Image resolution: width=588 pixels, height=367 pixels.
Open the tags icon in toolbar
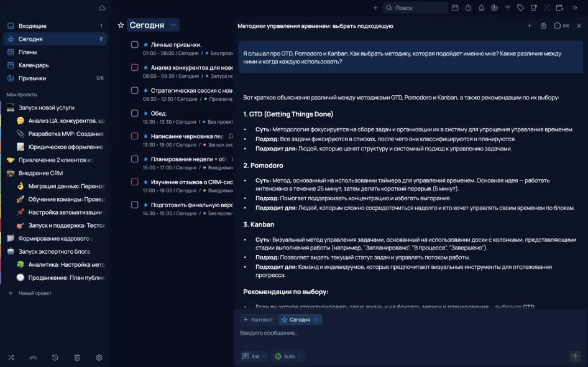(x=520, y=8)
